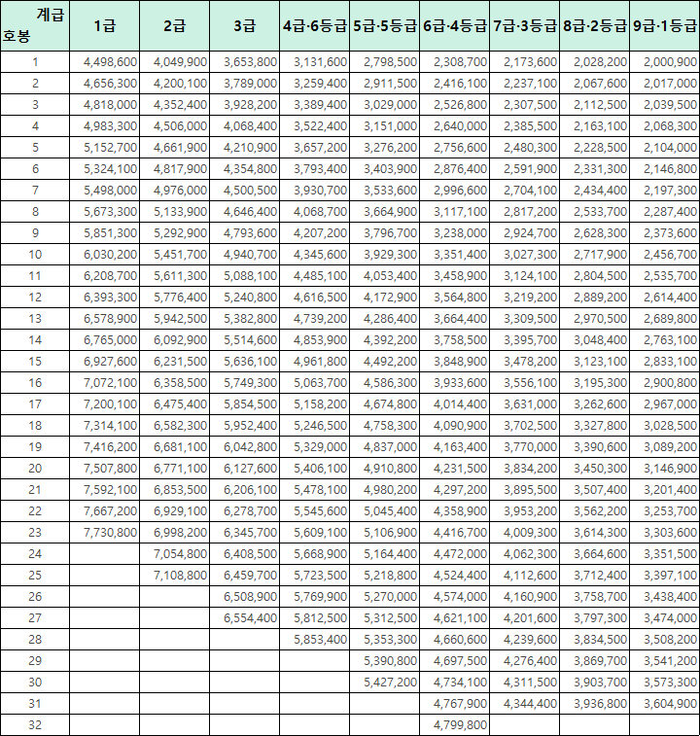Select the 2급 column header
This screenshot has width=700, height=736.
[x=174, y=26]
